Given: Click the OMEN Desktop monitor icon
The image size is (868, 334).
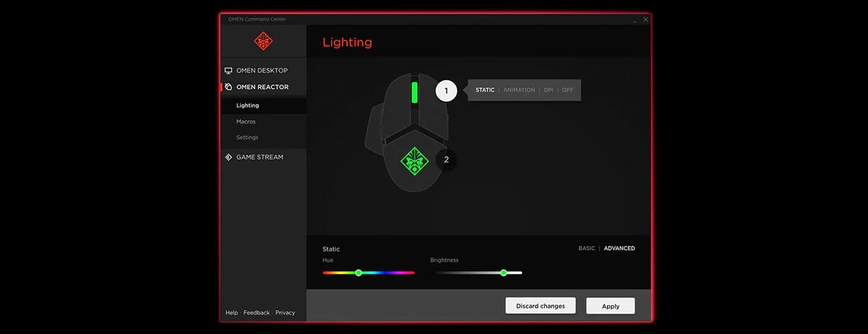Looking at the screenshot, I should (228, 70).
